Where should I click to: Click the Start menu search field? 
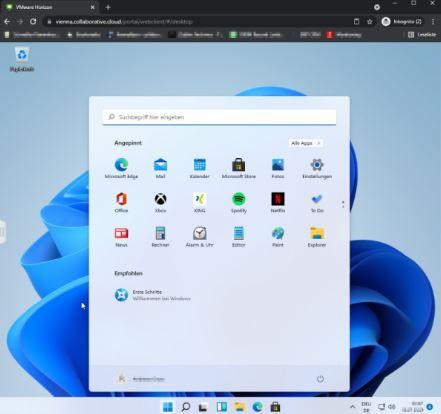(219, 117)
